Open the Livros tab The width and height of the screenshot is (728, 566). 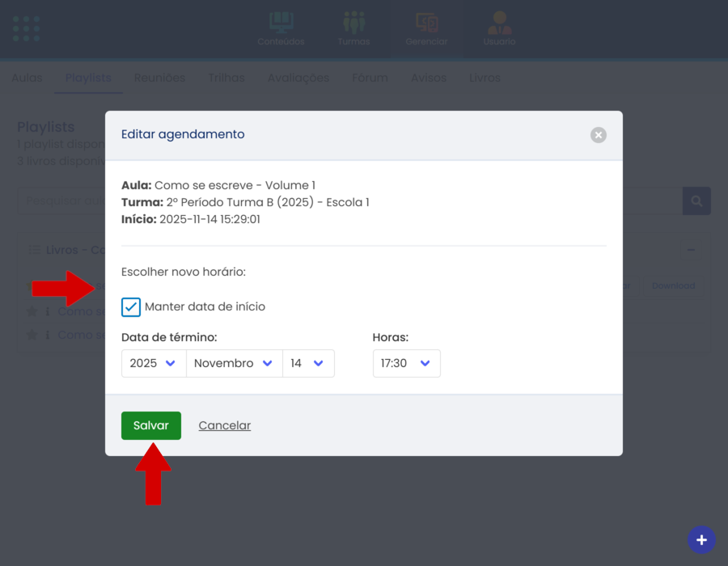point(485,78)
